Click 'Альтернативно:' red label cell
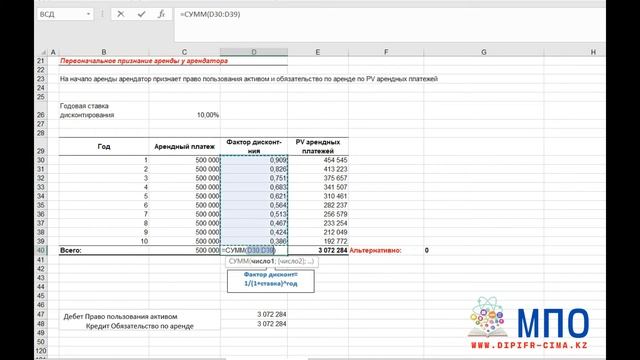Viewport: 640px width, 360px height. click(x=386, y=250)
